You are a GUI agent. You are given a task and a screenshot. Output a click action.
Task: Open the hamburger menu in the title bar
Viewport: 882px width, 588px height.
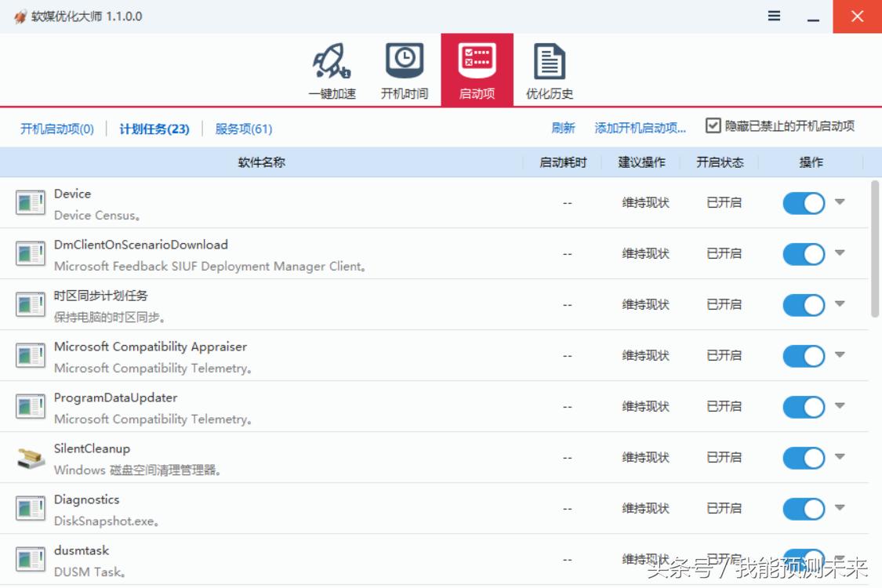pyautogui.click(x=773, y=15)
